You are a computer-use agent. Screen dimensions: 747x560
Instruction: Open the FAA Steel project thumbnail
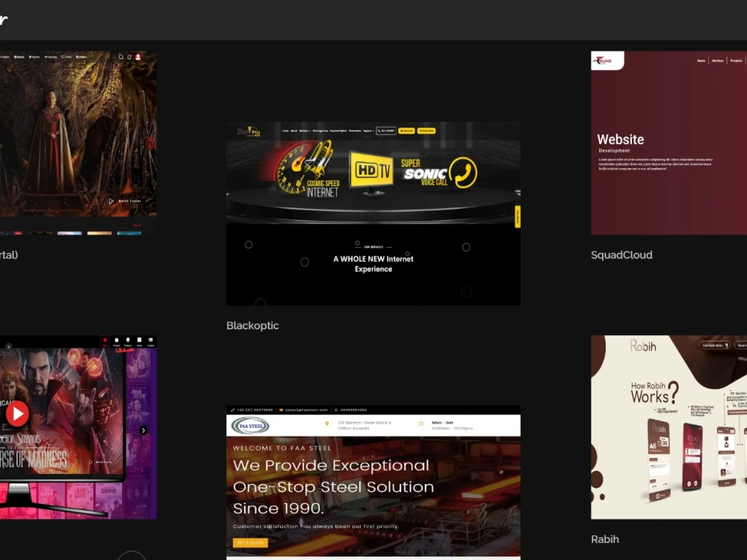pyautogui.click(x=373, y=482)
